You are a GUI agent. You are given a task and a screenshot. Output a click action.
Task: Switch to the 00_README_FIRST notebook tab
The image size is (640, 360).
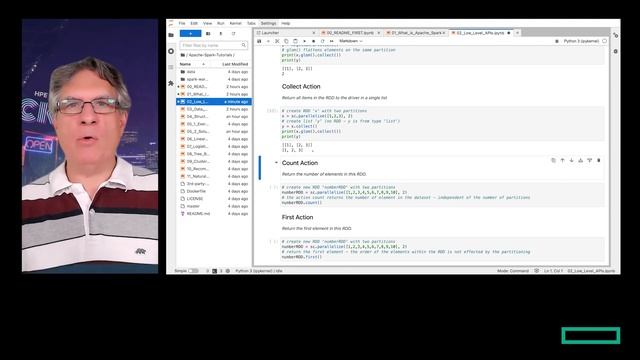click(x=350, y=33)
